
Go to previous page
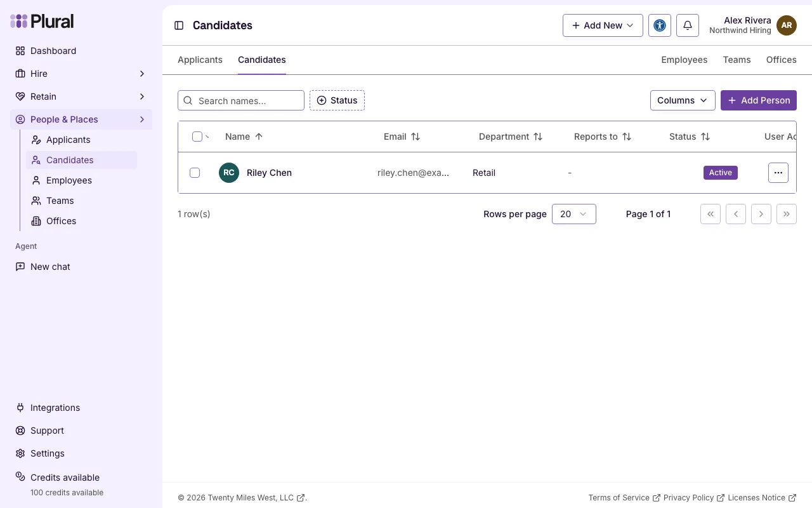tap(736, 214)
